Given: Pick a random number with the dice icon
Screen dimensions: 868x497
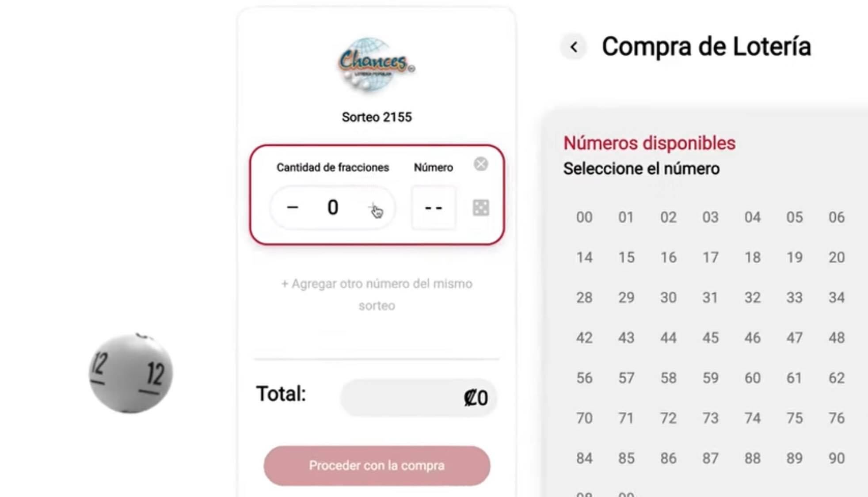Looking at the screenshot, I should 480,208.
